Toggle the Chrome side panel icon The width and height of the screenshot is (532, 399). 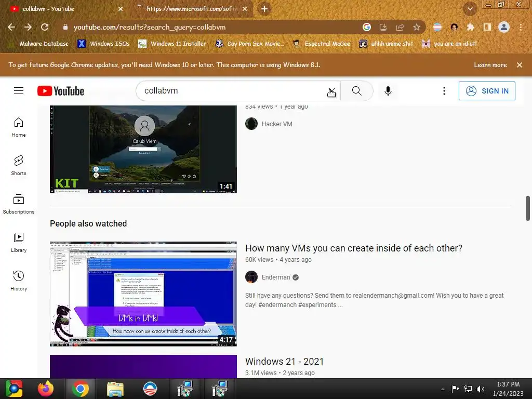click(487, 27)
